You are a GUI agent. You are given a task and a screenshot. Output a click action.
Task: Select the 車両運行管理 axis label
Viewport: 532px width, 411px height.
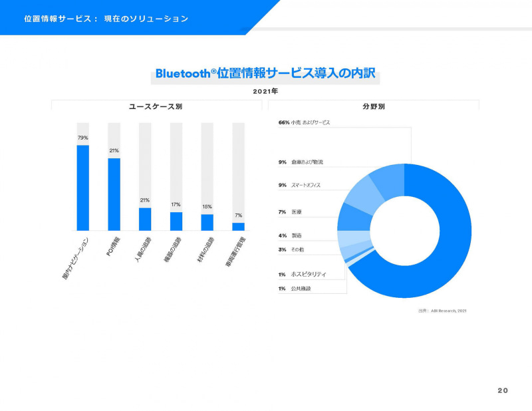point(236,252)
